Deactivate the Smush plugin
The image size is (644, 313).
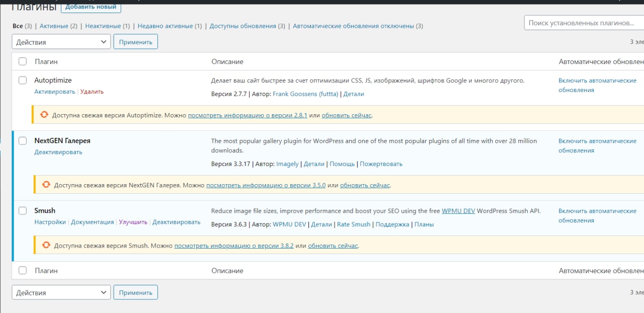click(177, 222)
